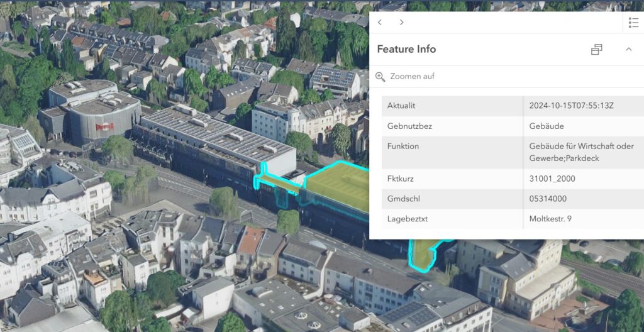
Task: Click the Lagebeztxt value Moltkestr. 9
Action: pos(550,219)
